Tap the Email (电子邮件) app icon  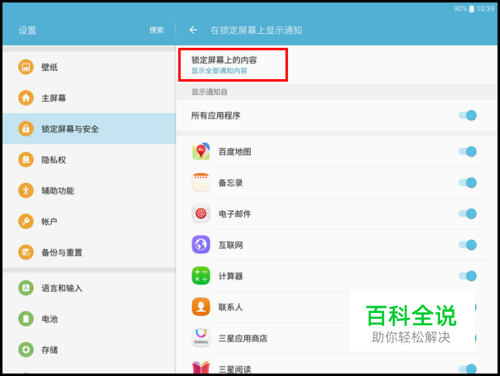click(201, 214)
